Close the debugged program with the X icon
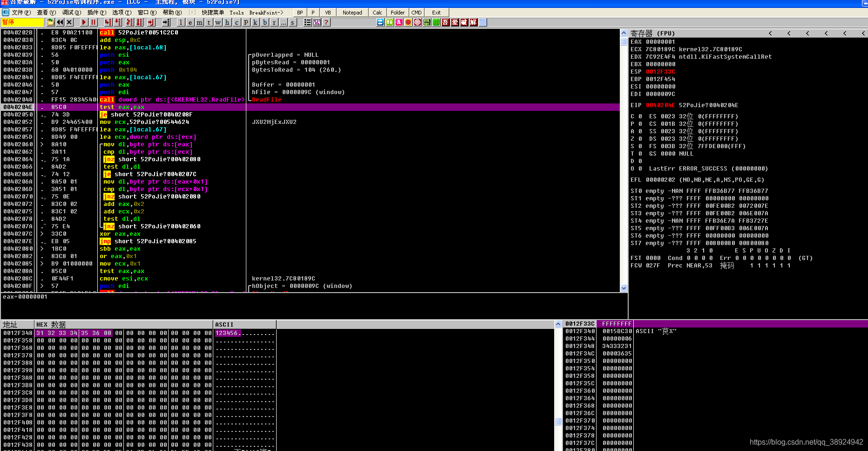 69,22
